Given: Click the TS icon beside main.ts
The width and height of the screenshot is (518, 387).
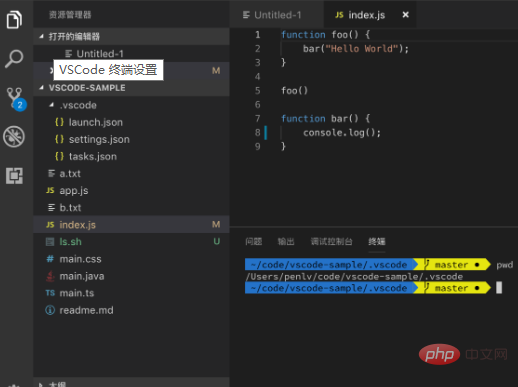Looking at the screenshot, I should (50, 293).
